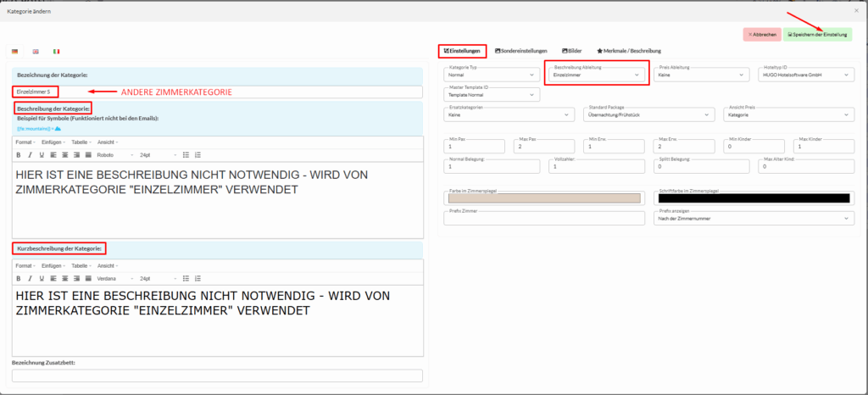
Task: Select the Italian flag language tab
Action: pyautogui.click(x=57, y=52)
